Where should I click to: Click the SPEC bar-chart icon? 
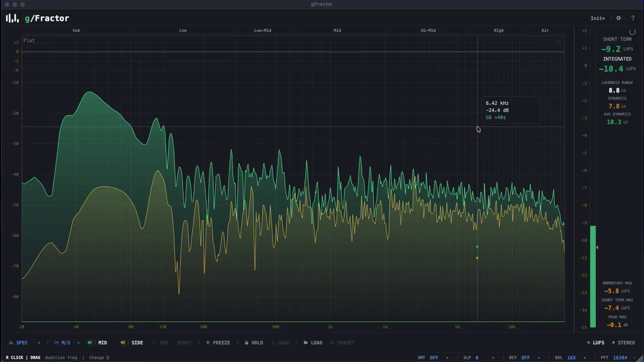coord(11,343)
